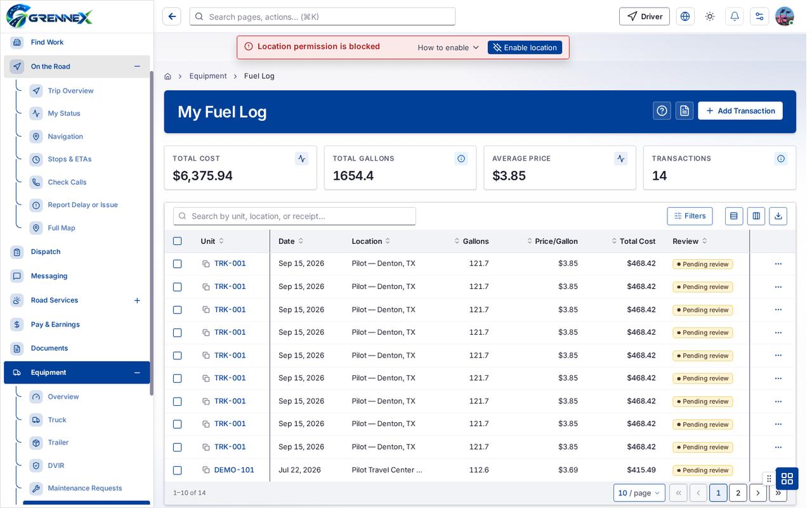Open the user avatar menu
This screenshot has height=508, width=812.
(785, 17)
